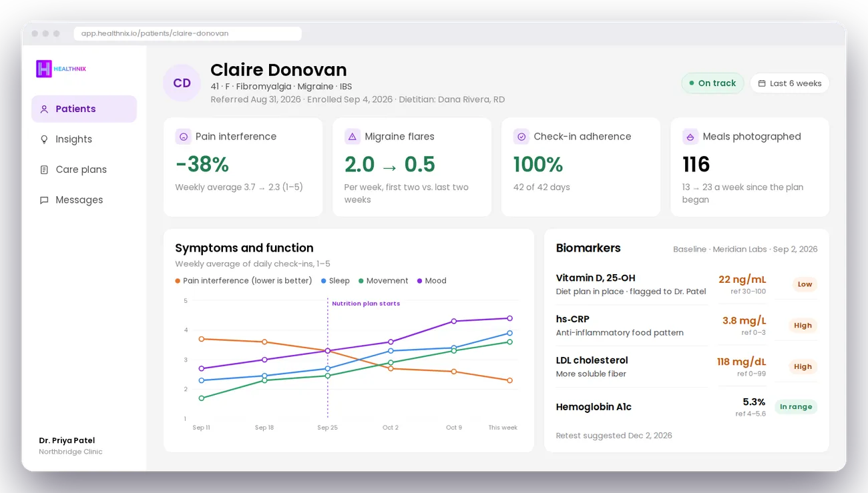This screenshot has width=868, height=493.
Task: Click the Patients person icon in sidebar
Action: [x=44, y=109]
